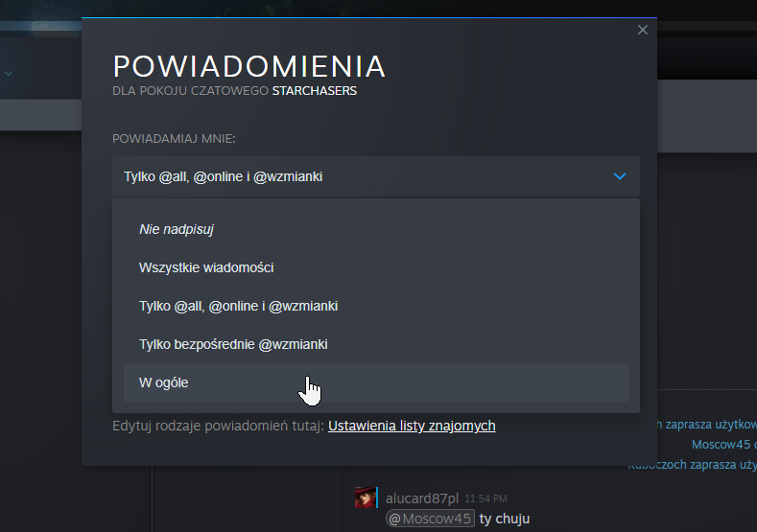757x532 pixels.
Task: Click the blue chevron of the notification dropdown
Action: point(620,176)
